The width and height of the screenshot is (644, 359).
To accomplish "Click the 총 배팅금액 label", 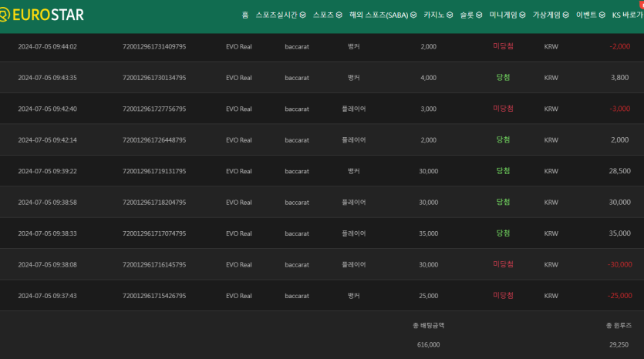I will click(428, 326).
